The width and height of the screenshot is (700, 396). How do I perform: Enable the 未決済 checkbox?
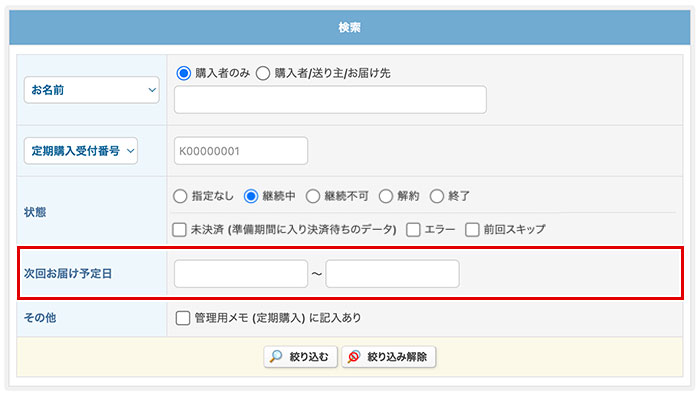(x=179, y=229)
